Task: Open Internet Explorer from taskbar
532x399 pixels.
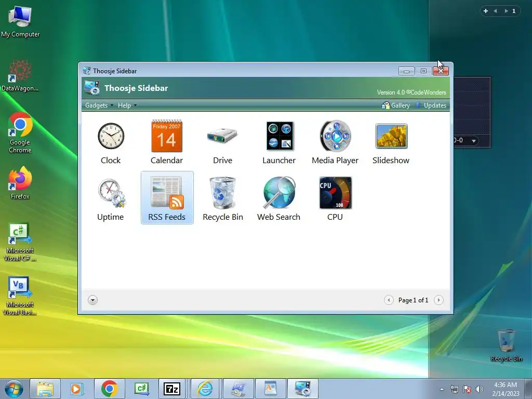Action: coord(205,389)
